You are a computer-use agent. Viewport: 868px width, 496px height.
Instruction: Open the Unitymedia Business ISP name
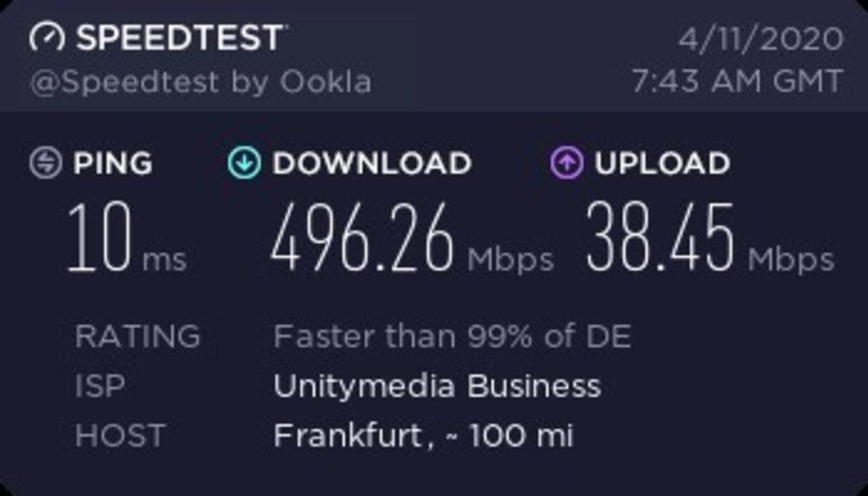[x=437, y=387]
